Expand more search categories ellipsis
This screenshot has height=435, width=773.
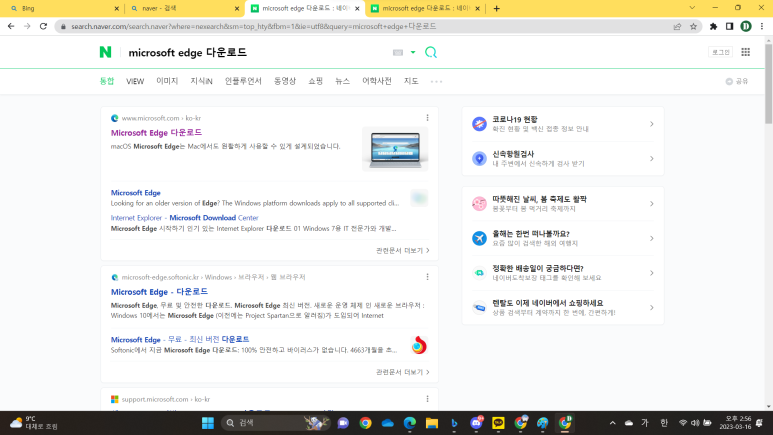[436, 81]
